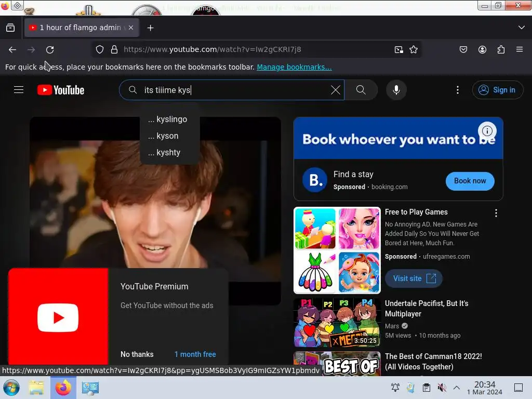Open YouTube settings three-dot menu

point(458,90)
